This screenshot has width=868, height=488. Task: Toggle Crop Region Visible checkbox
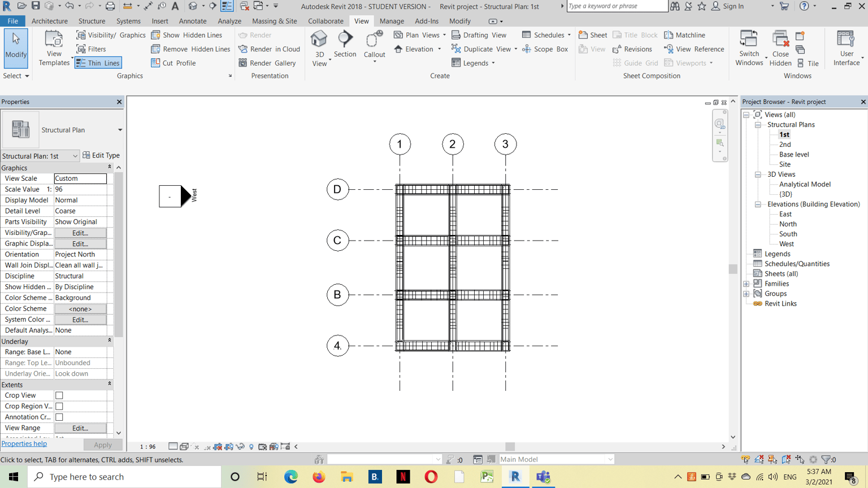click(59, 406)
